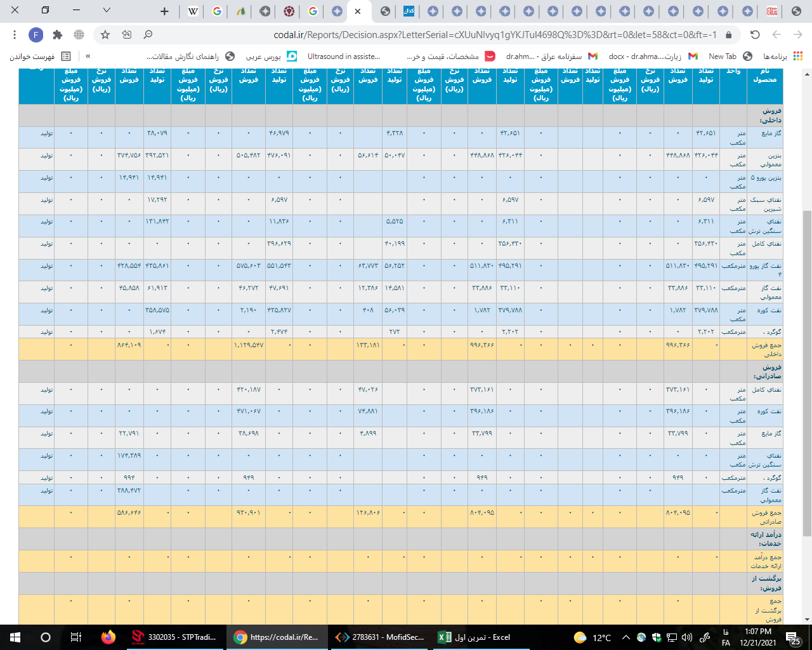Click the address bar URL
The width and height of the screenshot is (812, 650).
click(495, 34)
